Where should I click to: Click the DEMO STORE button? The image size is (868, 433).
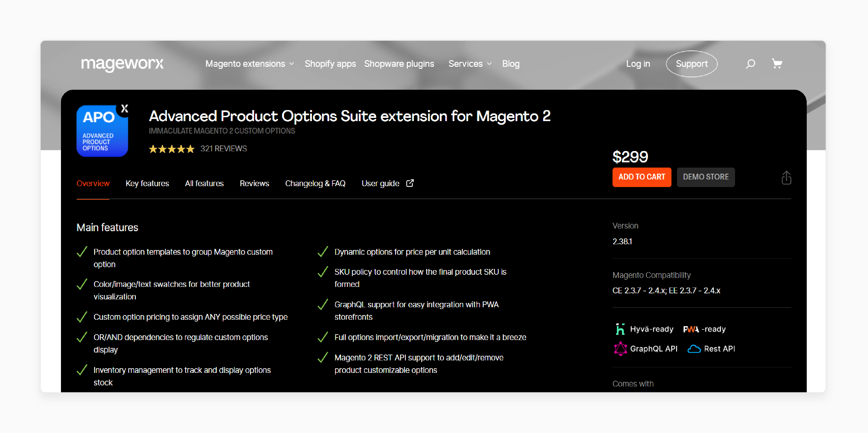tap(706, 177)
